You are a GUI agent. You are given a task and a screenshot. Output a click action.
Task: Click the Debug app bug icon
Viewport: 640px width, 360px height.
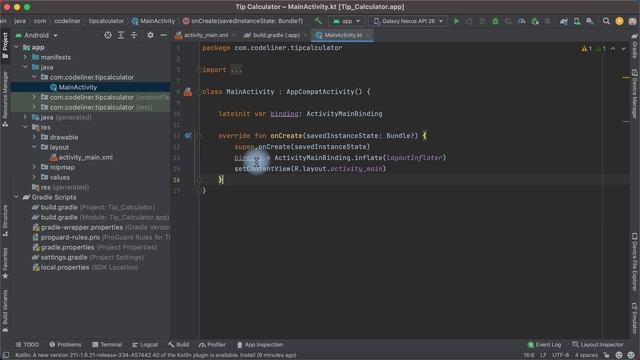pyautogui.click(x=495, y=21)
